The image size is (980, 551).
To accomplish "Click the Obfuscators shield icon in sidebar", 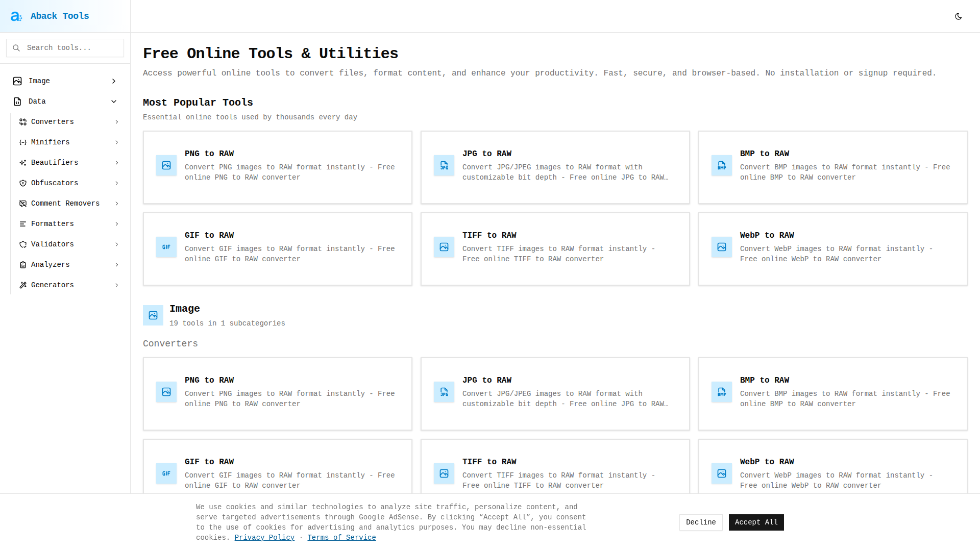I will coord(23,183).
